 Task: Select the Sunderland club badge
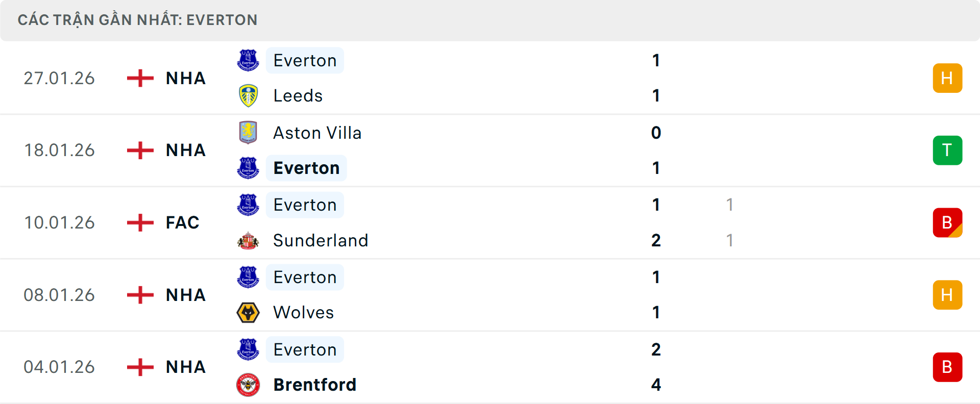[x=248, y=240]
